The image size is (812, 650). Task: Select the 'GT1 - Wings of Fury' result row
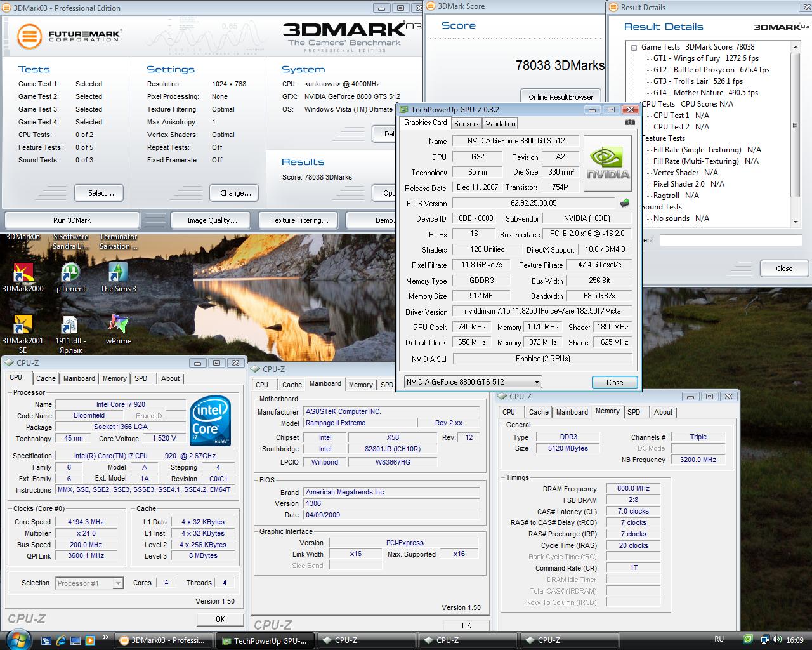705,58
